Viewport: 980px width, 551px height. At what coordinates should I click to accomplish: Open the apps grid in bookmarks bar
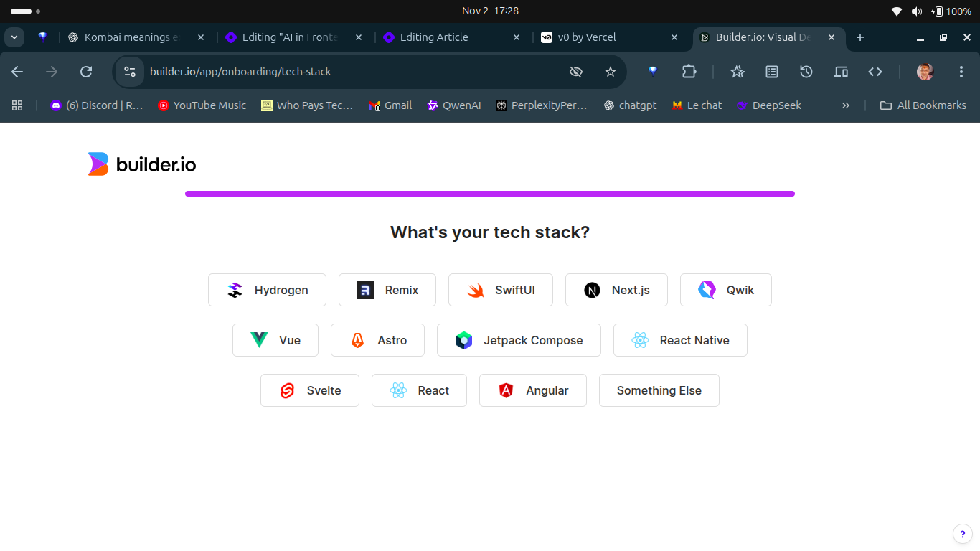click(18, 105)
